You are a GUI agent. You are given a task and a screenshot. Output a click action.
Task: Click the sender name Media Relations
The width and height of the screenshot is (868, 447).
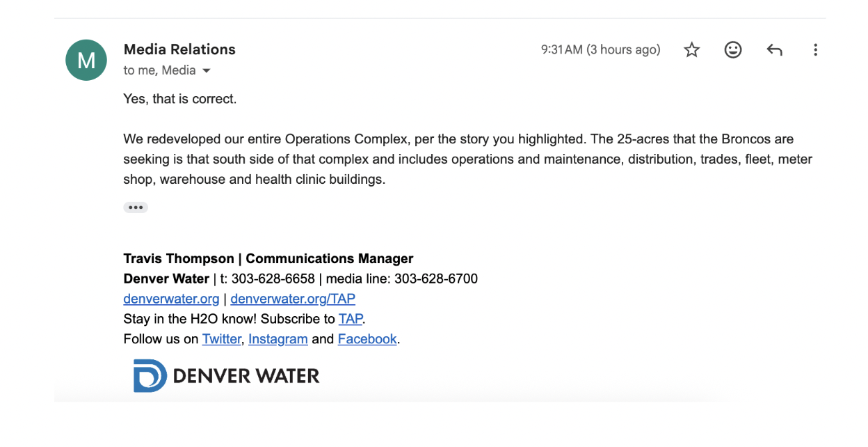tap(179, 49)
